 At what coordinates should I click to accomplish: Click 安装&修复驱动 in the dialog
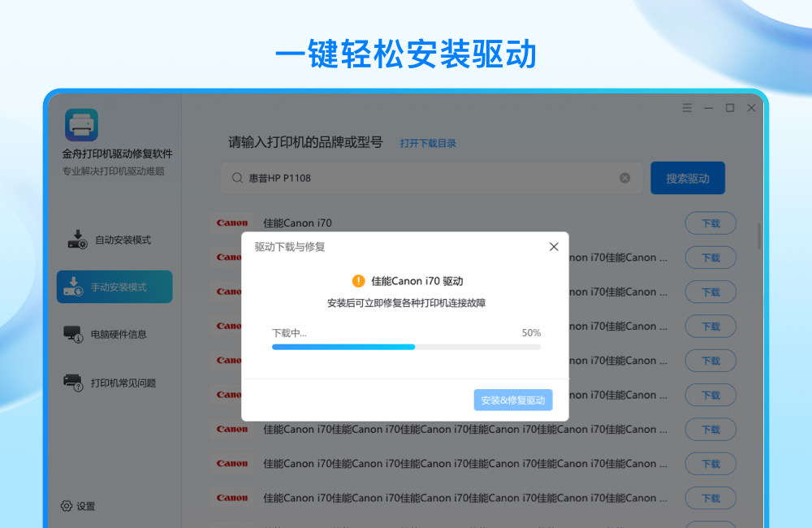click(x=512, y=400)
